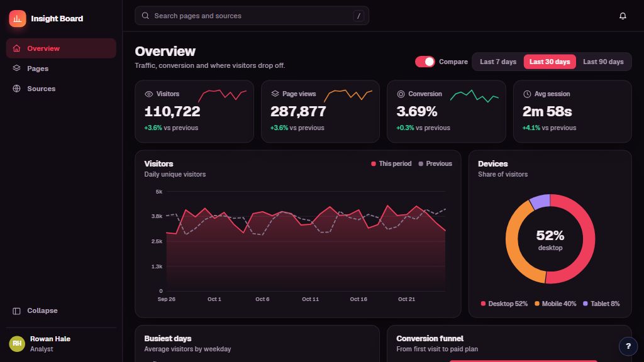Click the Analyst role text
Viewport: 644px width, 362px height.
coord(42,349)
